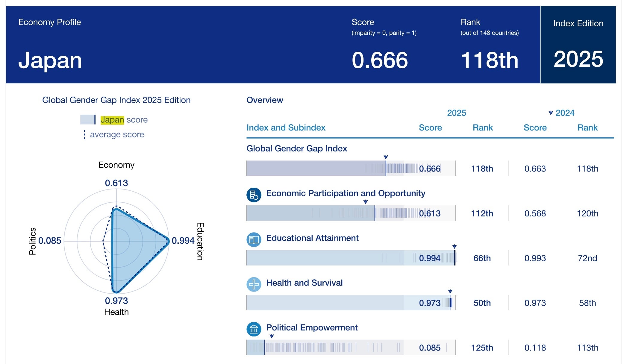Click the 'Political Empowerment' row title
Viewport: 624px width, 364px height.
coord(312,327)
